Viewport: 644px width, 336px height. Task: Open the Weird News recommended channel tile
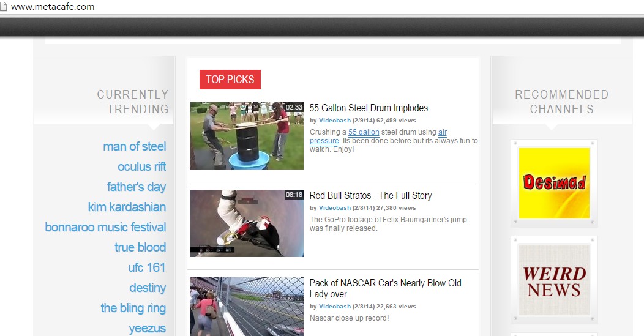[554, 280]
